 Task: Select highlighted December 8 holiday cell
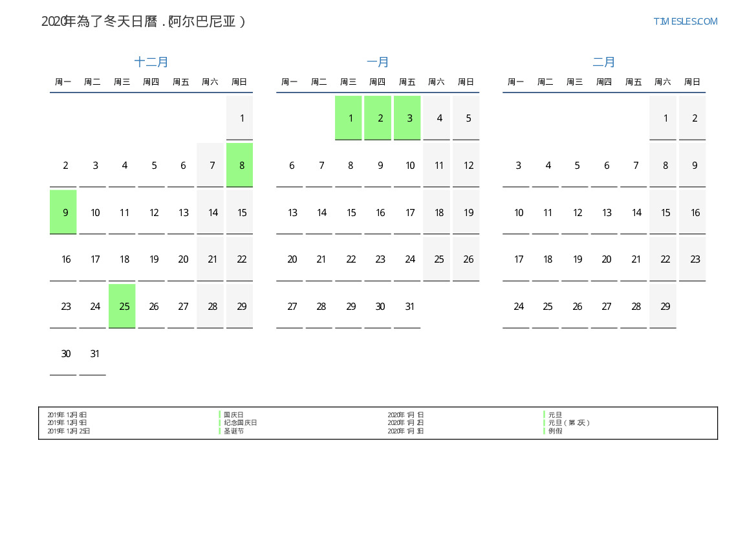pyautogui.click(x=240, y=165)
